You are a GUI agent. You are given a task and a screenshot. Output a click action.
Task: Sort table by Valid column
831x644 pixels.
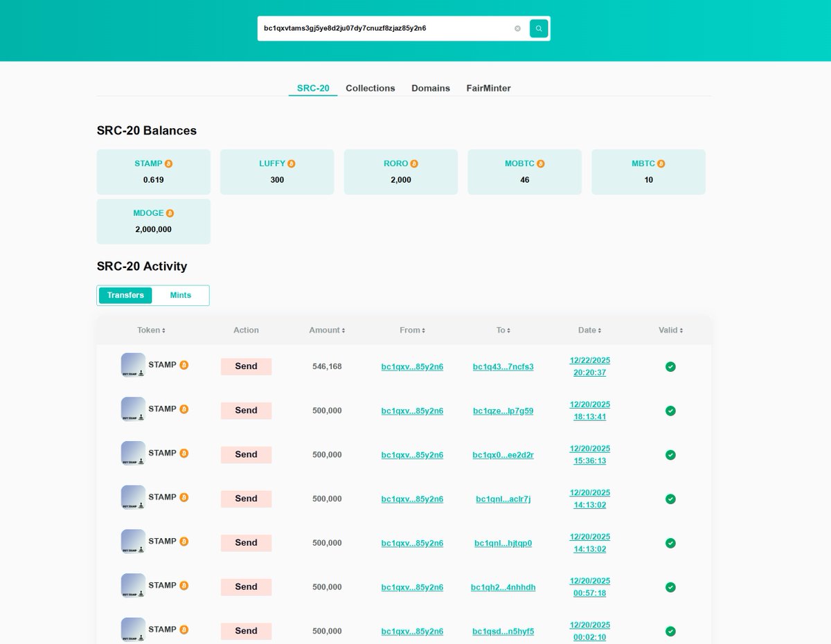coord(670,330)
